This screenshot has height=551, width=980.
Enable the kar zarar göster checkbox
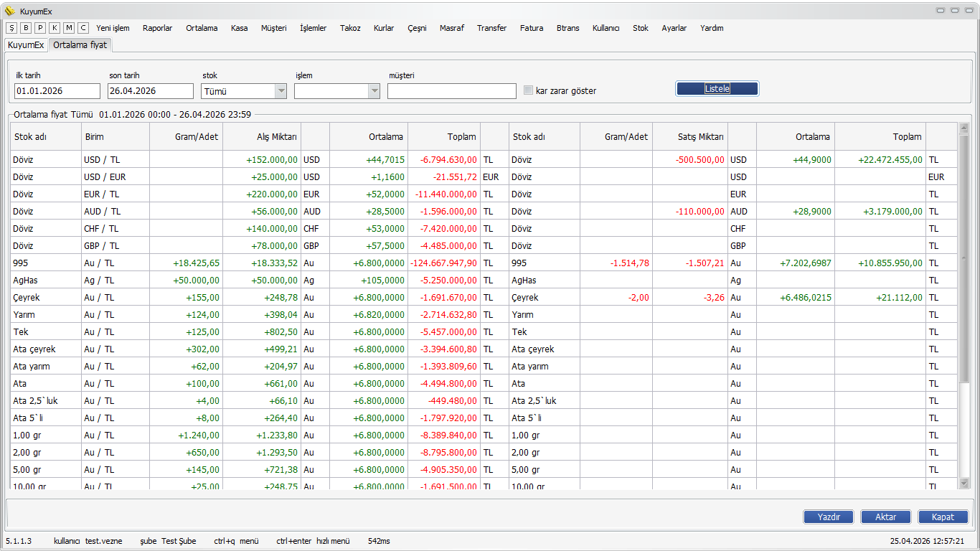pos(529,90)
